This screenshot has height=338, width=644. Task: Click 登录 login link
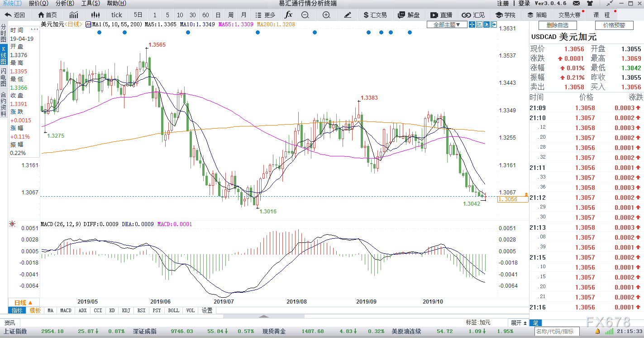pos(524,3)
